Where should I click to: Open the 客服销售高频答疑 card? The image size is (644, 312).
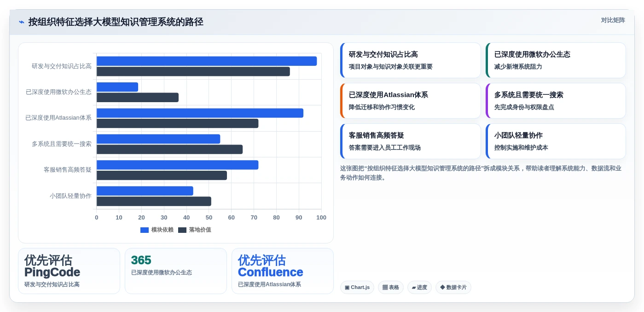click(410, 141)
